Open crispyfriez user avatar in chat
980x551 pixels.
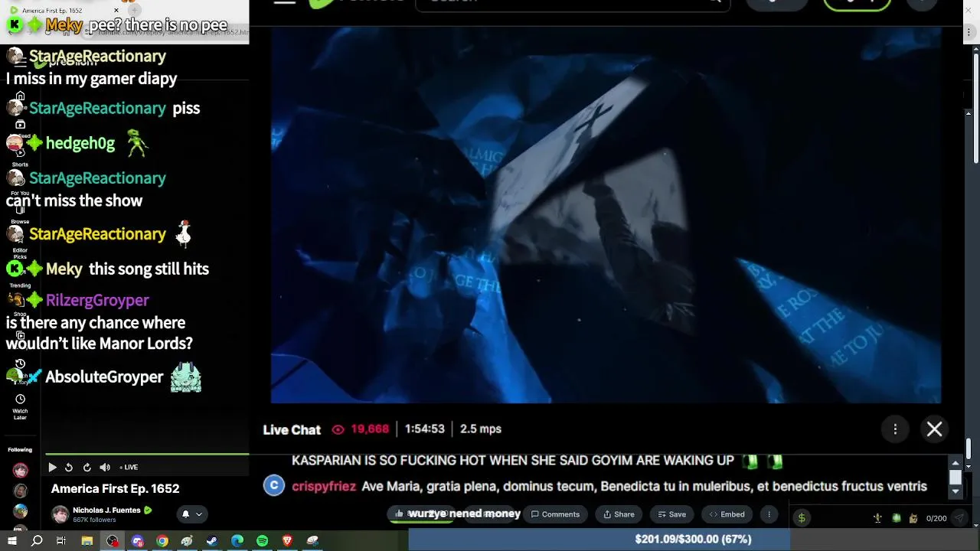[x=274, y=486]
